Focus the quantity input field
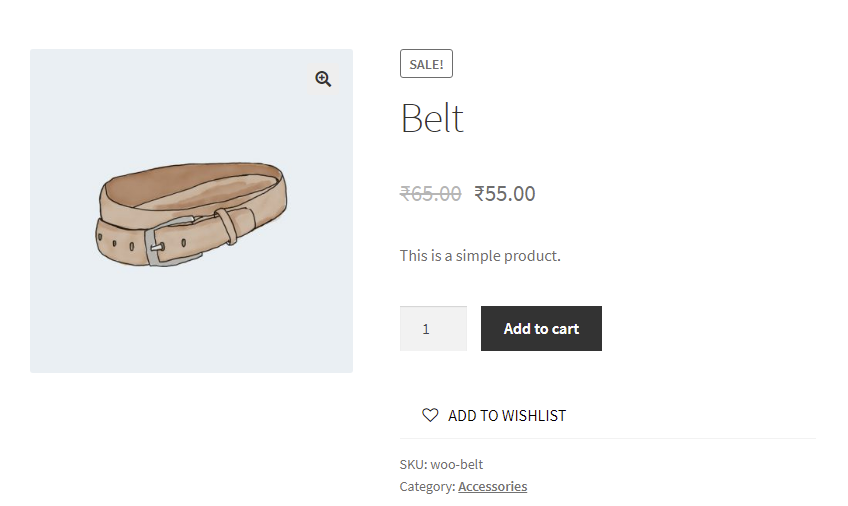Image resolution: width=848 pixels, height=506 pixels. coord(433,328)
